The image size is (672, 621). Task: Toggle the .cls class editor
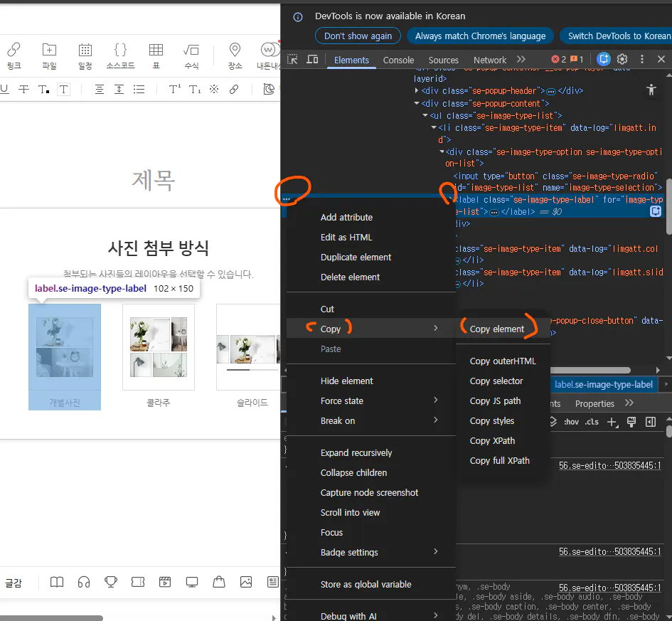(x=592, y=422)
